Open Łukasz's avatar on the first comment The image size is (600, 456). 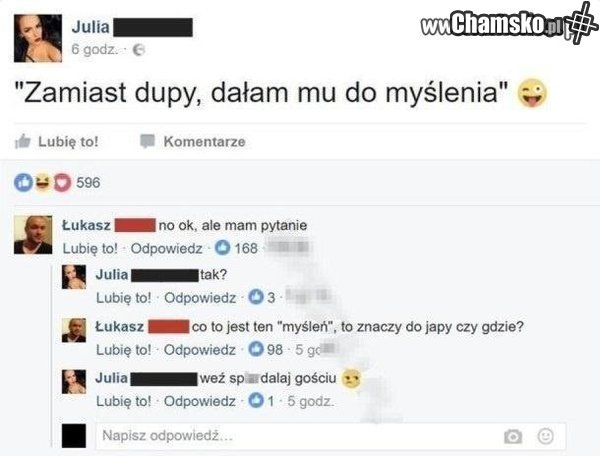33,235
